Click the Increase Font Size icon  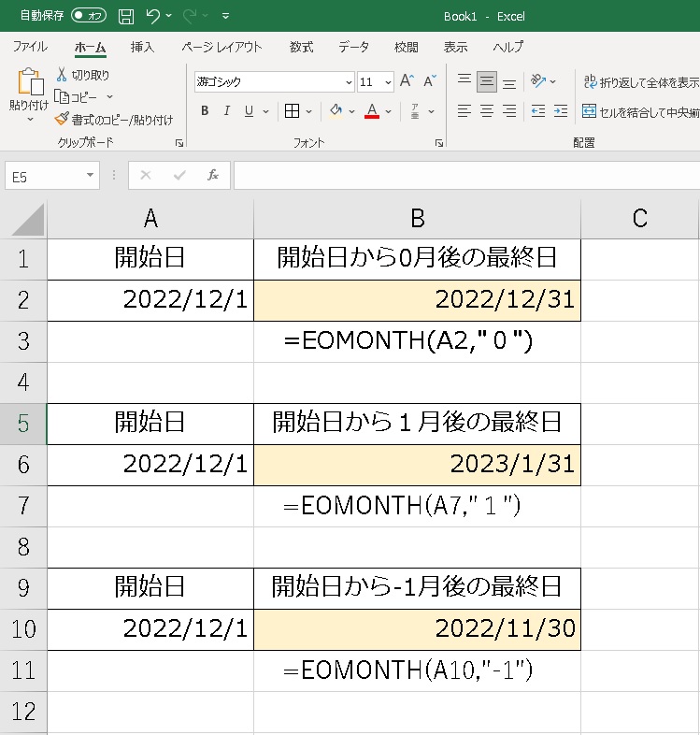pos(407,81)
